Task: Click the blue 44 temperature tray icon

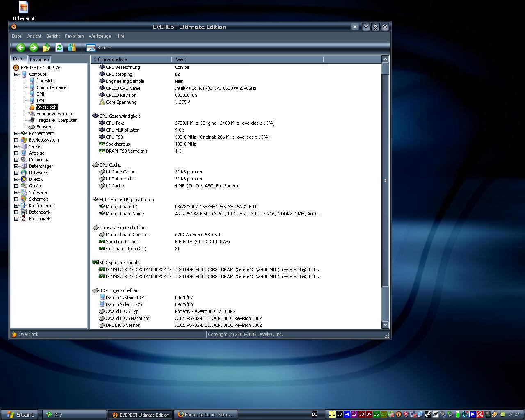Action: coord(347,414)
